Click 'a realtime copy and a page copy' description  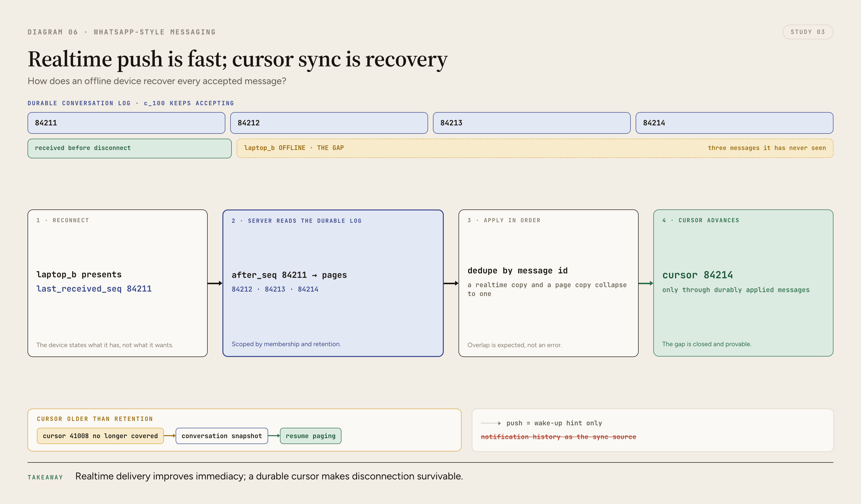click(547, 289)
